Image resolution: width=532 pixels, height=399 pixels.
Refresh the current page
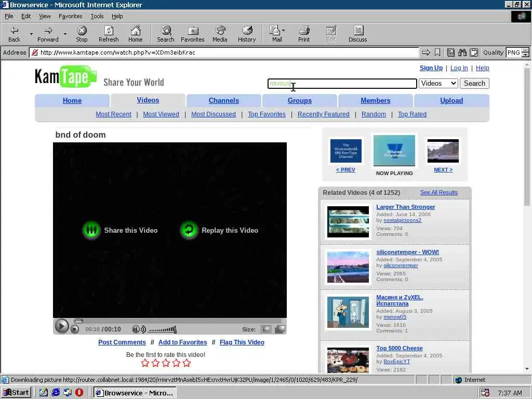[x=109, y=34]
